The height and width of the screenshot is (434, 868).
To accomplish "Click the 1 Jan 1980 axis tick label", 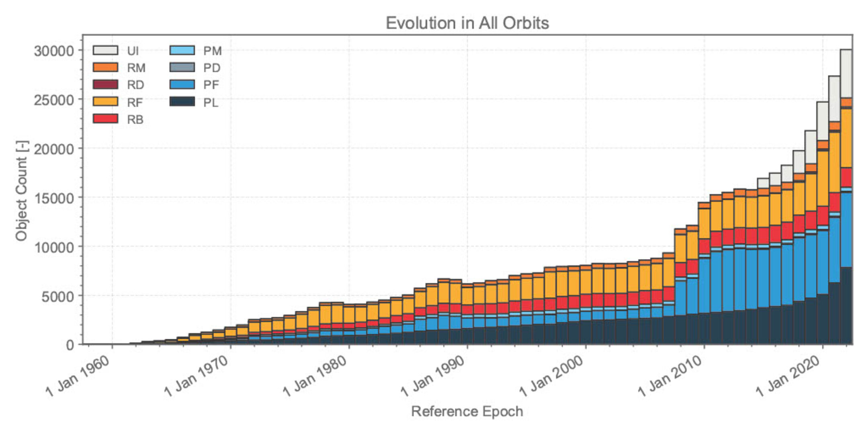I will pyautogui.click(x=315, y=377).
